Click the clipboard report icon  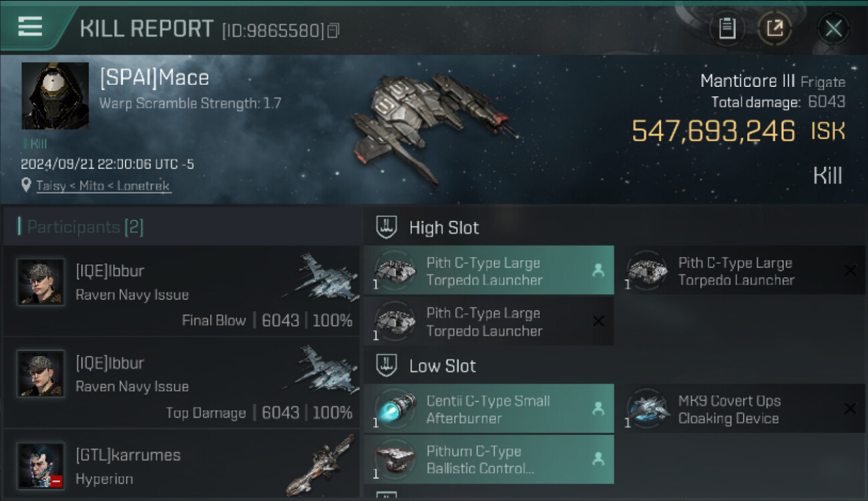tap(727, 29)
